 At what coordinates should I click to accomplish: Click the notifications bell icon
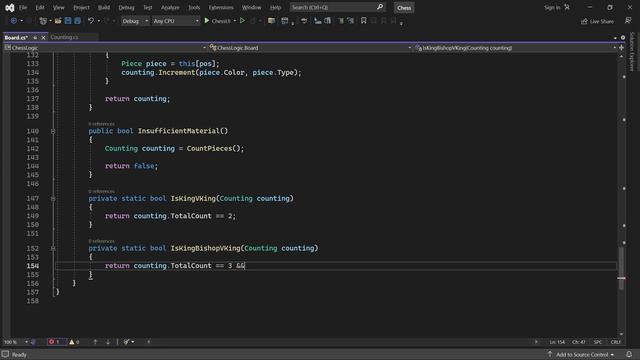(x=629, y=354)
